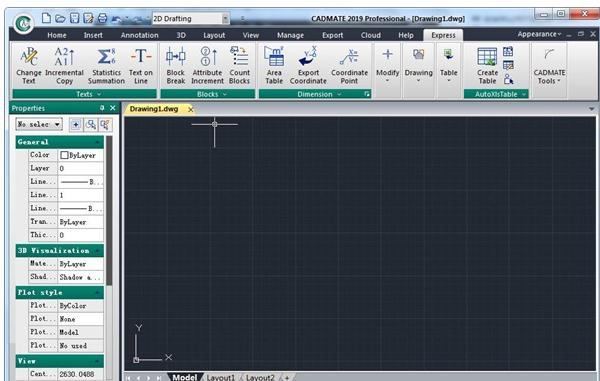Click the Change Text tool
600x381 pixels.
tap(29, 66)
